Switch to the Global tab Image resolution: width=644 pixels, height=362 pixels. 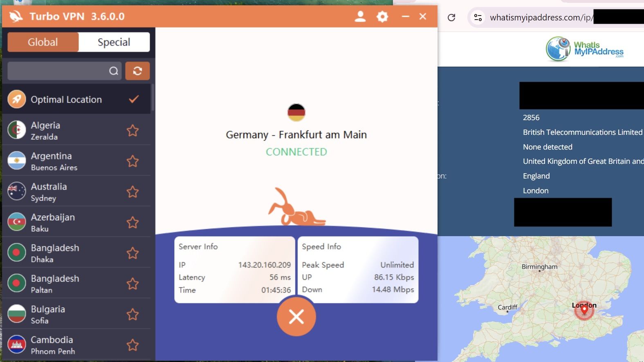click(x=43, y=42)
